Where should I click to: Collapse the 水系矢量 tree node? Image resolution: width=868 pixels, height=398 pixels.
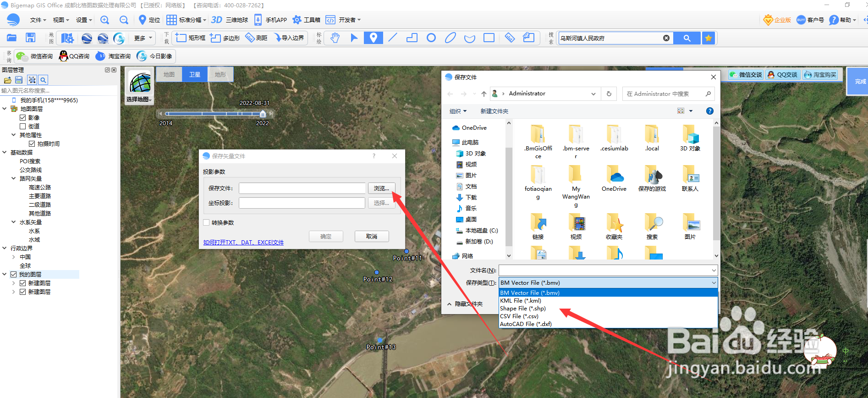click(x=13, y=222)
